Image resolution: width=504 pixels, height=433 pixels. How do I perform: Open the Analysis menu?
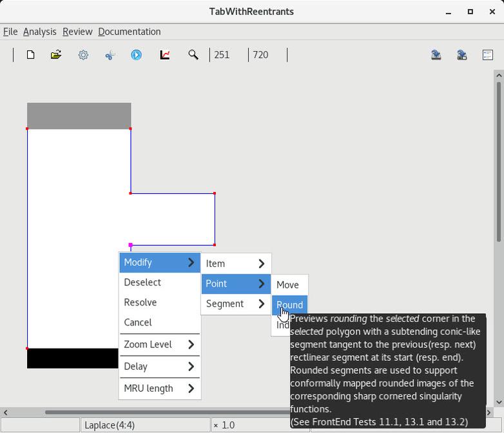point(39,32)
